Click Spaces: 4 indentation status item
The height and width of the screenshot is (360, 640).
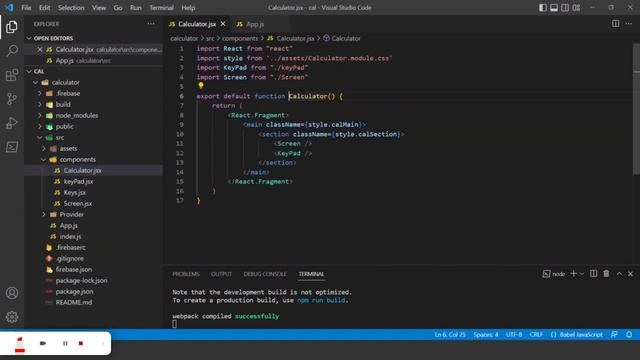click(485, 334)
